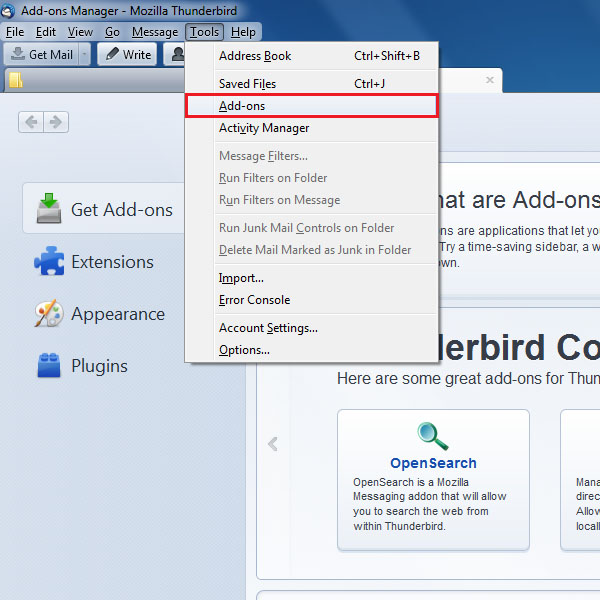The image size is (600, 600).
Task: Choose Saved Files from Tools menu
Action: coord(311,84)
